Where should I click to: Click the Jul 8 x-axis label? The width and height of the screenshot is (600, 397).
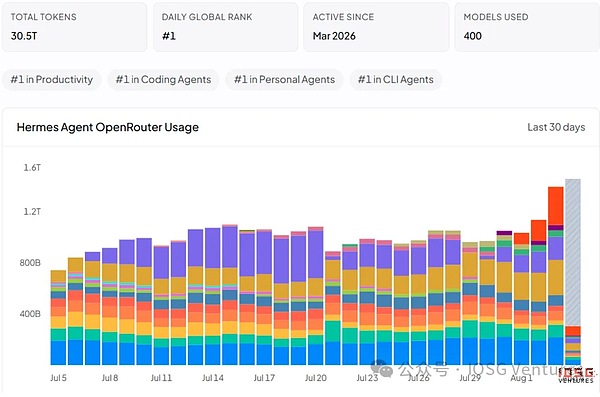(110, 378)
